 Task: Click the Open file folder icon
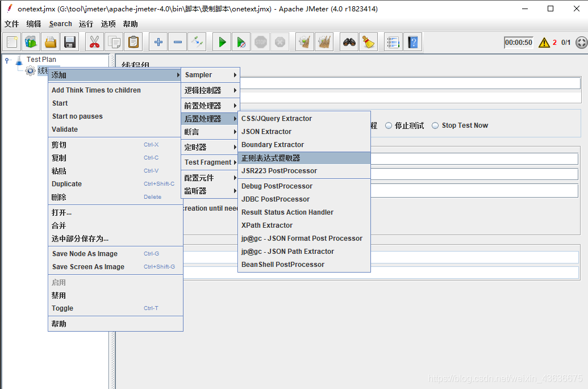pyautogui.click(x=51, y=42)
